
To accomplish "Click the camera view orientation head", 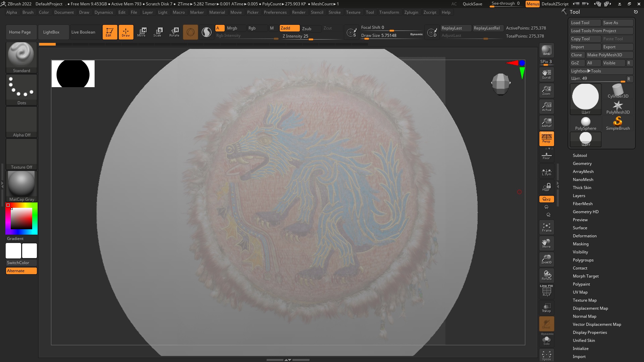I will click(x=501, y=84).
